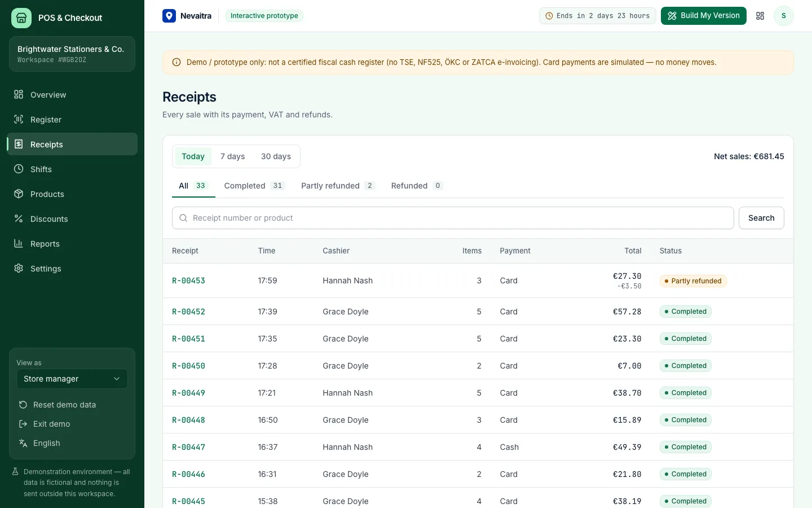Click the Products box icon
Screen dimensions: 812x508
click(x=19, y=194)
